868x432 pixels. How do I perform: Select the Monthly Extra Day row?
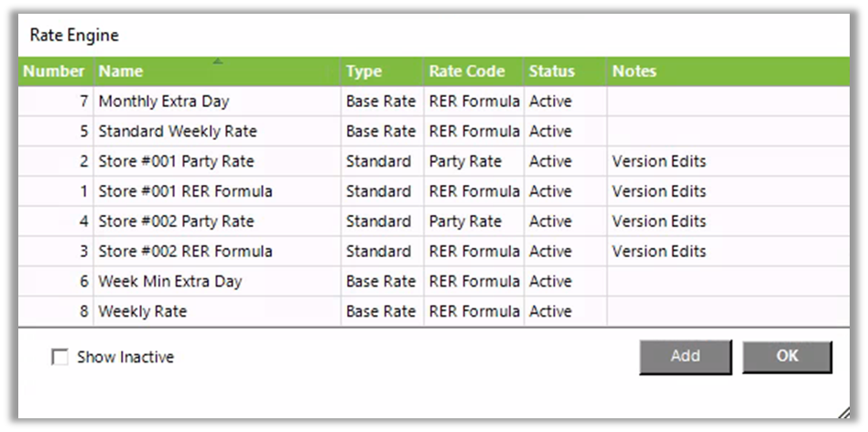[164, 102]
